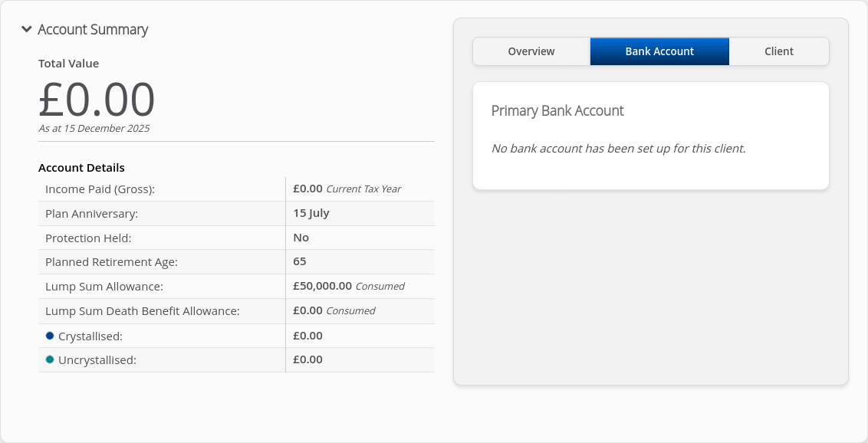Click the 'Current Tax Year' note
This screenshot has height=443, width=868.
tap(363, 189)
